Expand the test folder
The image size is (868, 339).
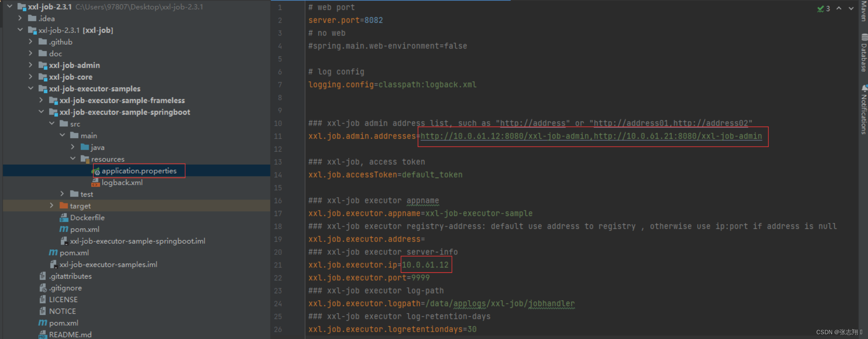pos(62,194)
